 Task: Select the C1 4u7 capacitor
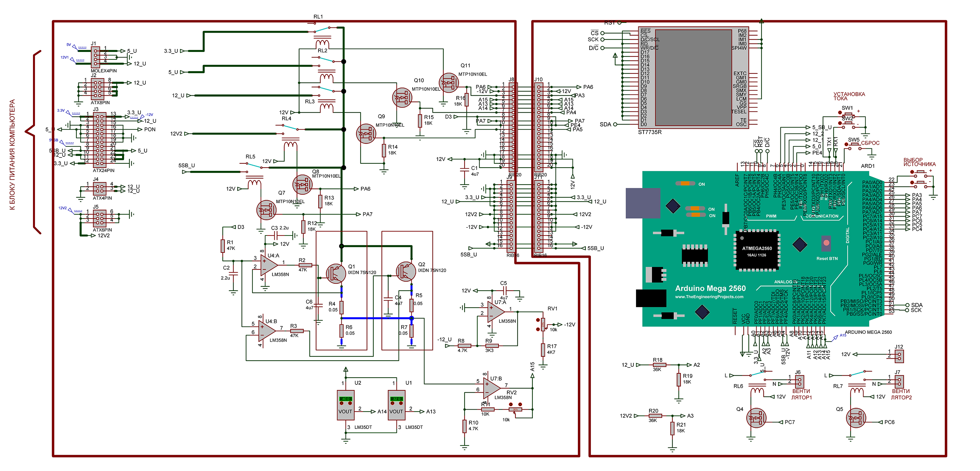[465, 170]
